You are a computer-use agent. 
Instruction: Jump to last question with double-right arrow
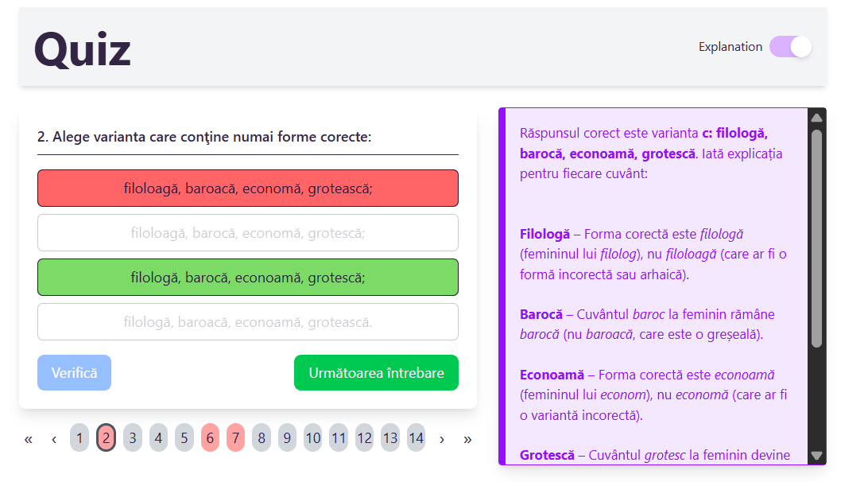tap(467, 438)
